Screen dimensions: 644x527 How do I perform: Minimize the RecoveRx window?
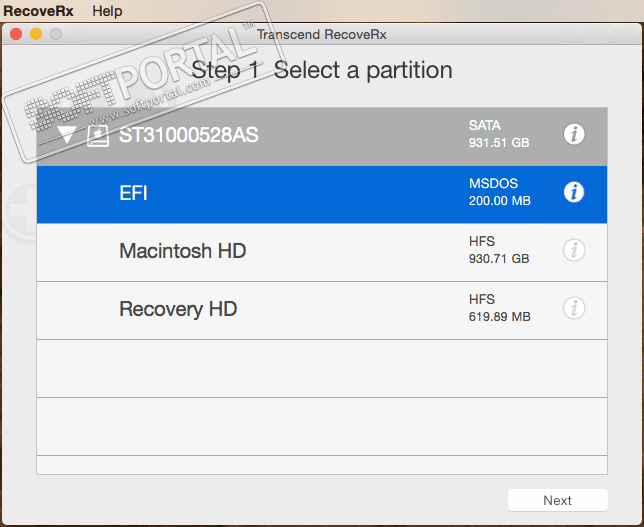[x=35, y=34]
